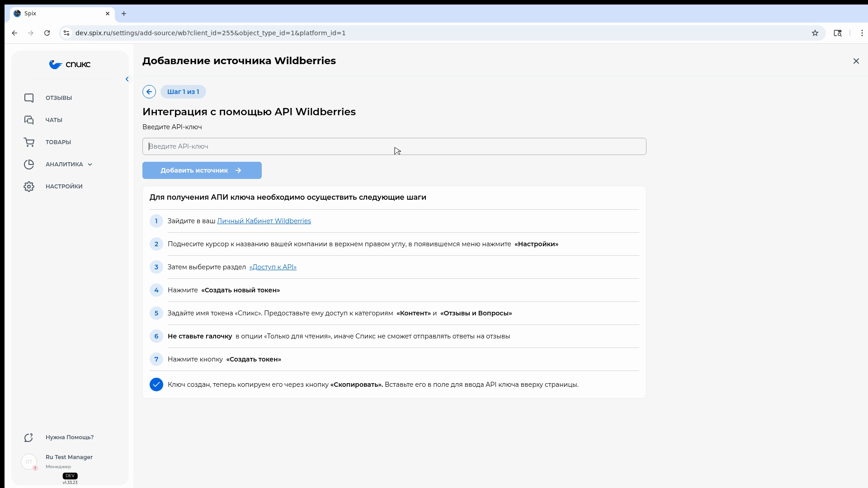
Task: Open the Товары cart icon
Action: click(29, 142)
